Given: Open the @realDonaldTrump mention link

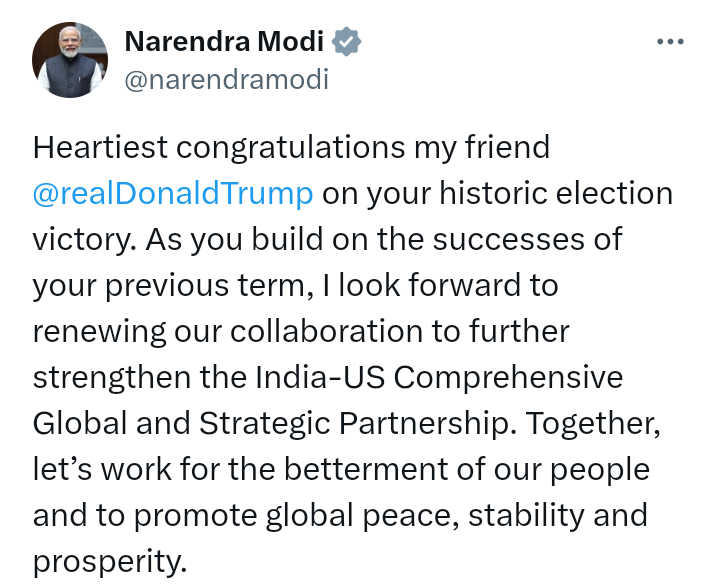Looking at the screenshot, I should coord(173,193).
